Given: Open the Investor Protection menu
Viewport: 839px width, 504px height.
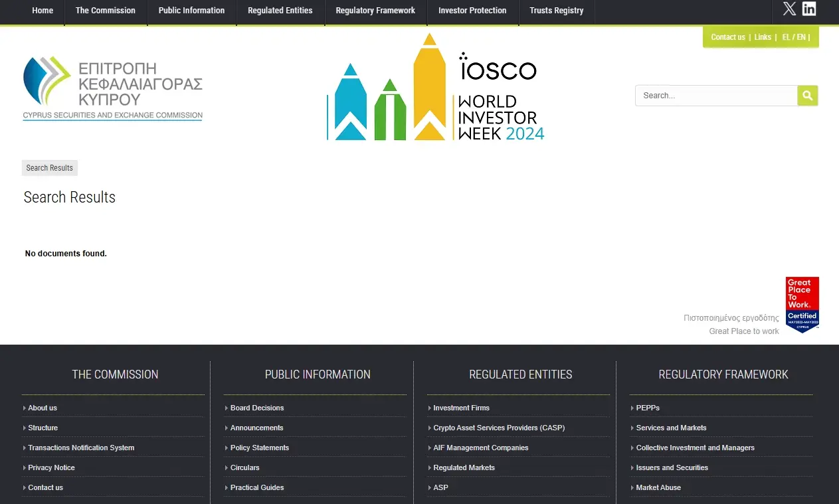Looking at the screenshot, I should click(x=472, y=11).
